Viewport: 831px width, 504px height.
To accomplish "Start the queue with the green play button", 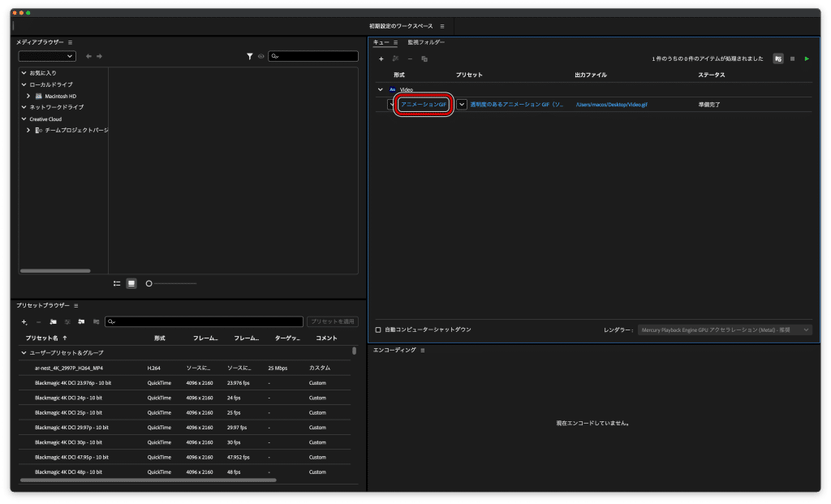I will [x=807, y=58].
